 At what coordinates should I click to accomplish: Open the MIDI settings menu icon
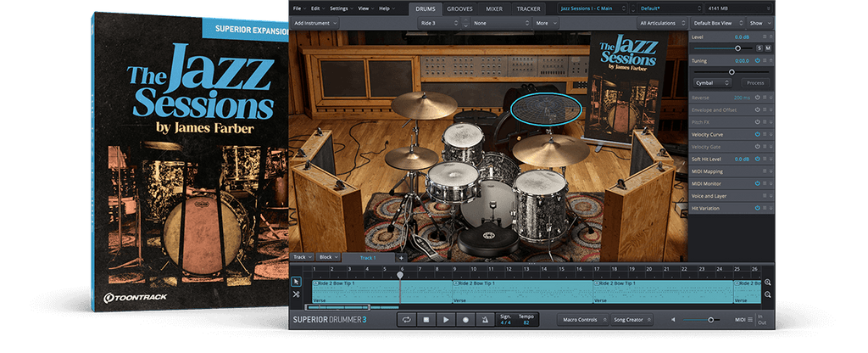point(750,320)
